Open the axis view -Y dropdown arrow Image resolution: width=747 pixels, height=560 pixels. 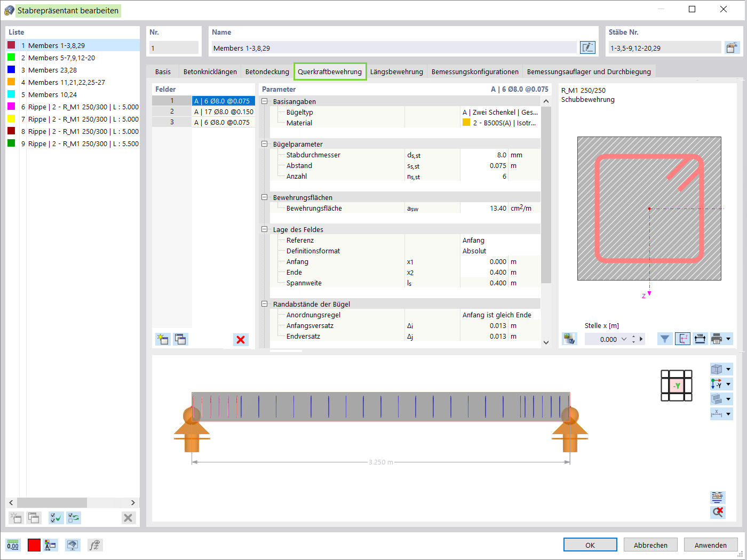click(x=728, y=384)
